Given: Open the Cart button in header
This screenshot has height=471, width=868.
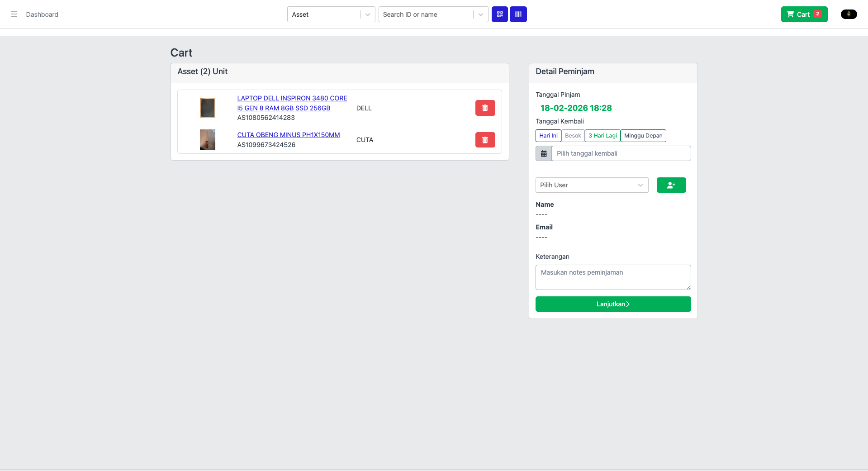Looking at the screenshot, I should [x=804, y=14].
